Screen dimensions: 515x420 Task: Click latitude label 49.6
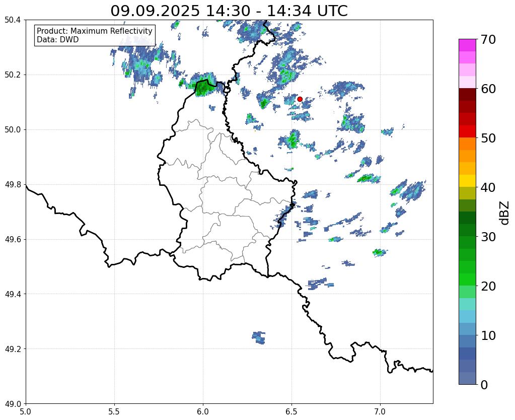pos(13,240)
